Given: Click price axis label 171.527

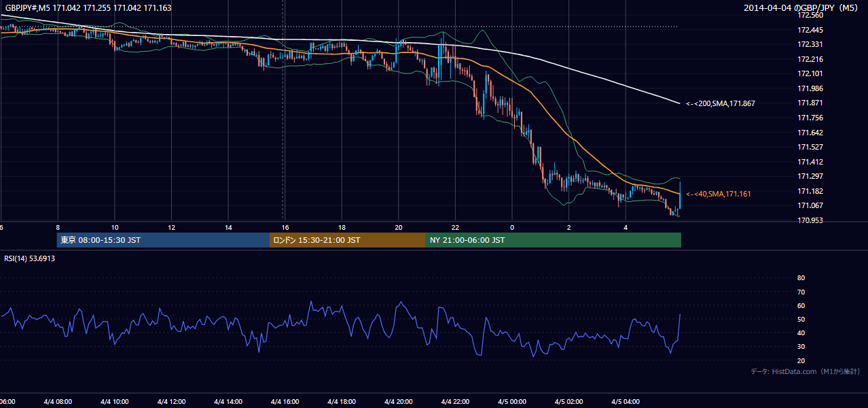Looking at the screenshot, I should tap(810, 147).
